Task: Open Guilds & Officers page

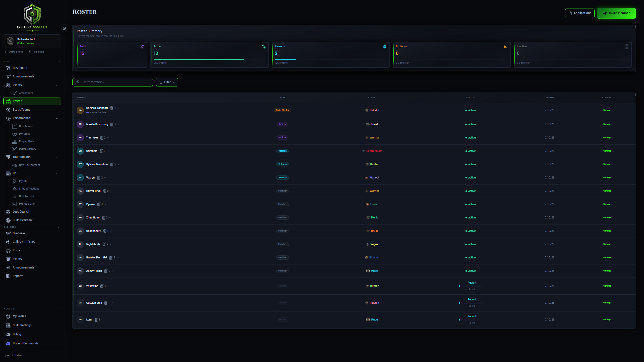Action: coord(32,242)
